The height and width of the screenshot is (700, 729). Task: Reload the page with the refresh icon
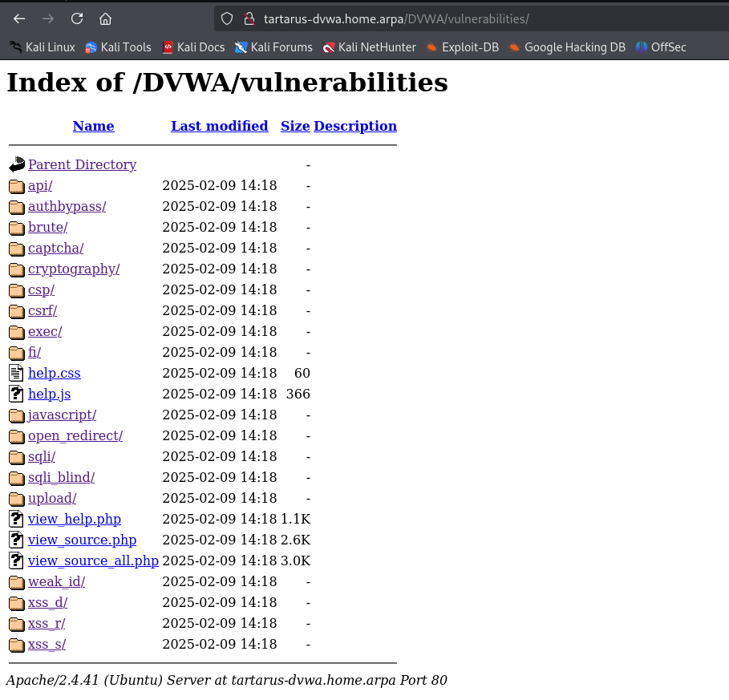(x=77, y=18)
